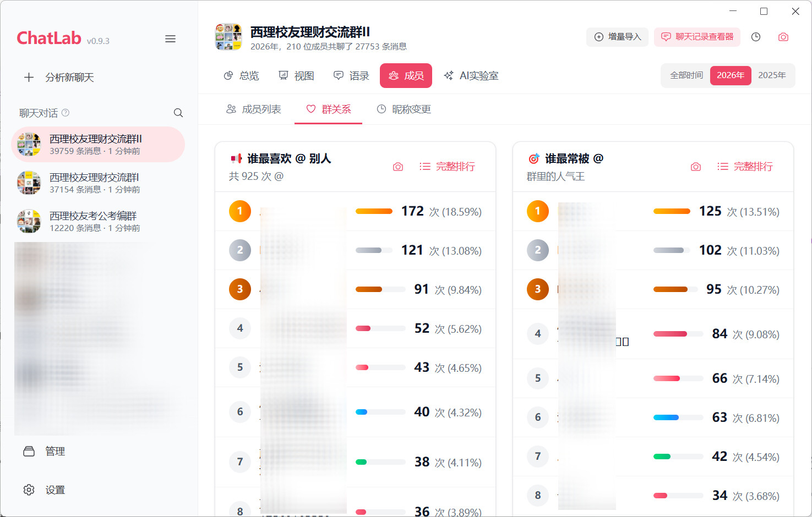Expand 完整排行 for who @ others most
The image size is (812, 517).
[448, 167]
